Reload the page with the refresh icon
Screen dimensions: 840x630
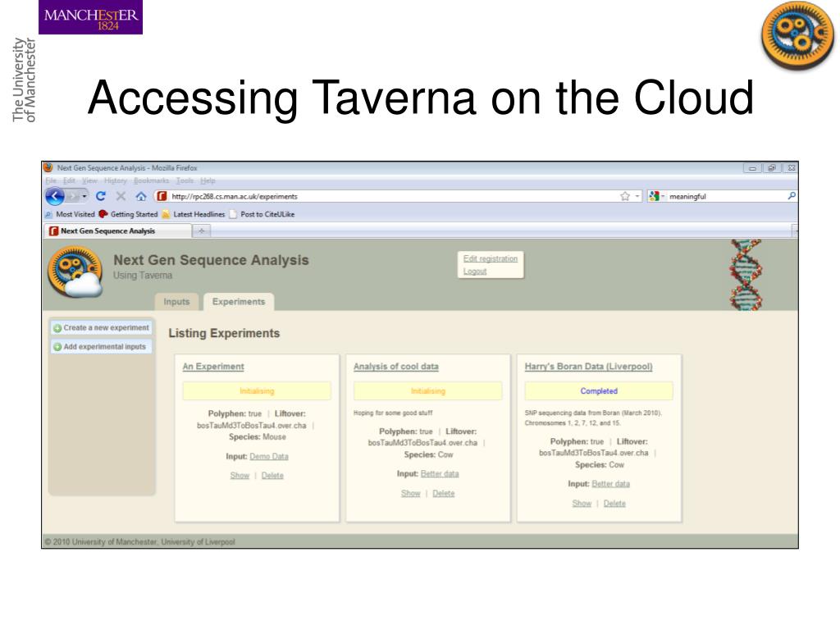[101, 197]
